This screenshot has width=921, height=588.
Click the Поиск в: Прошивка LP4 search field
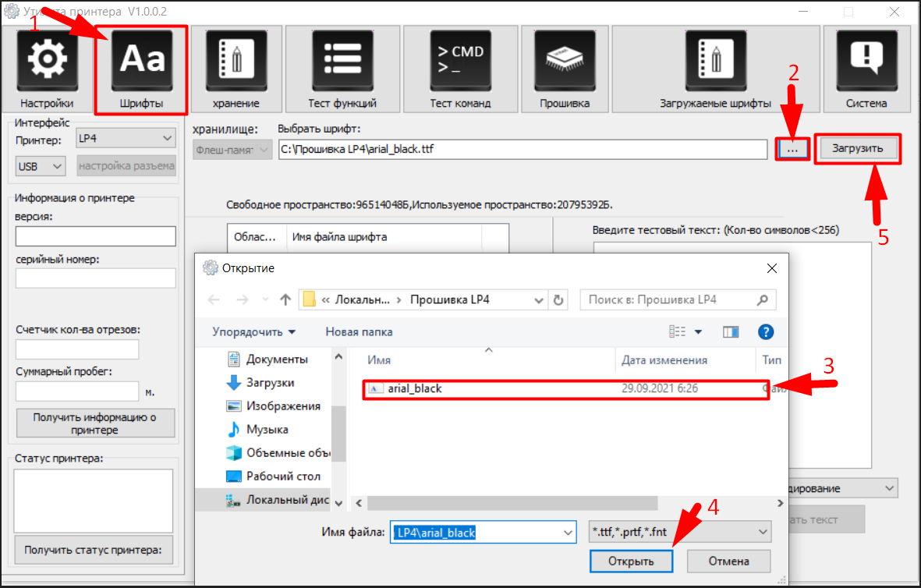669,299
